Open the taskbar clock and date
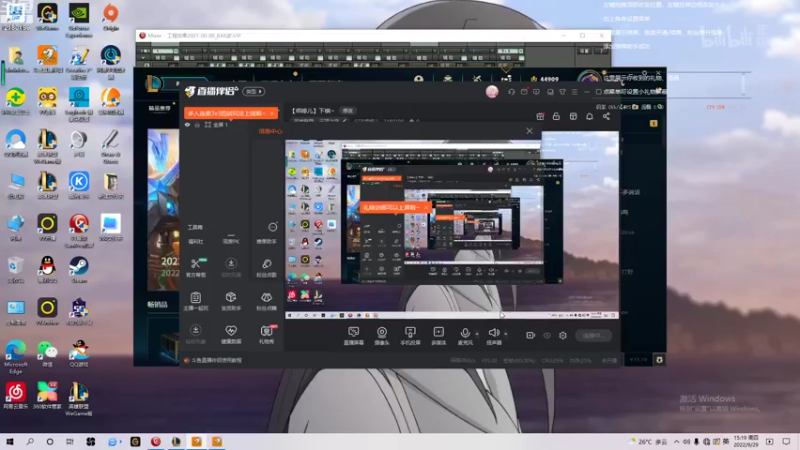Viewport: 800px width, 450px height. pos(745,441)
